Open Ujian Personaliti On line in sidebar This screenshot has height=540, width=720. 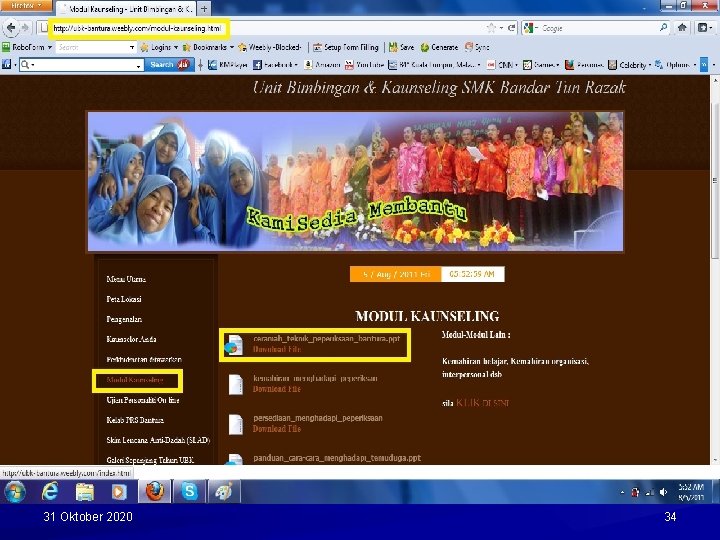coord(143,400)
